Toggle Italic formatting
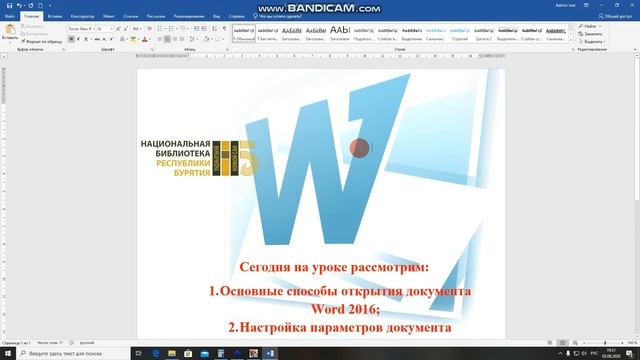This screenshot has width=640, height=360. pos(78,39)
